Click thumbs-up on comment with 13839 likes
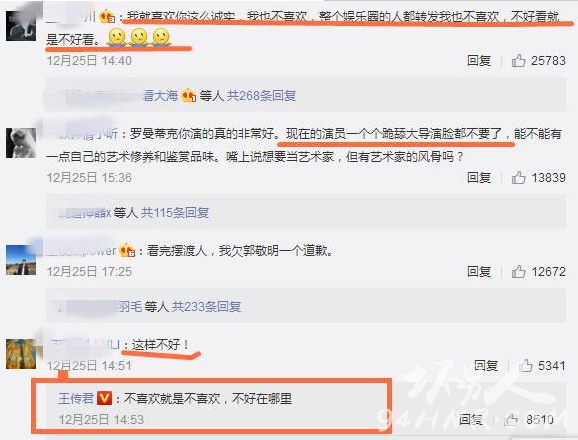 click(518, 178)
